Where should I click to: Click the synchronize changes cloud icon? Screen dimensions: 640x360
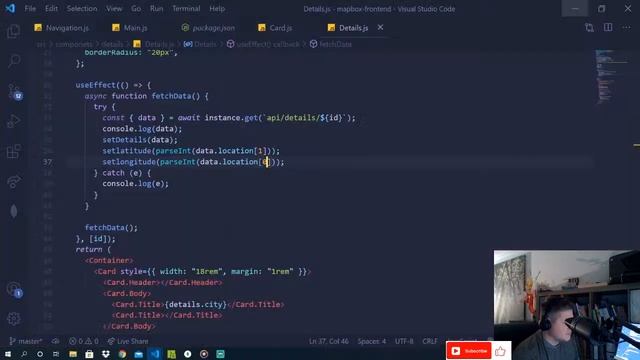click(56, 341)
